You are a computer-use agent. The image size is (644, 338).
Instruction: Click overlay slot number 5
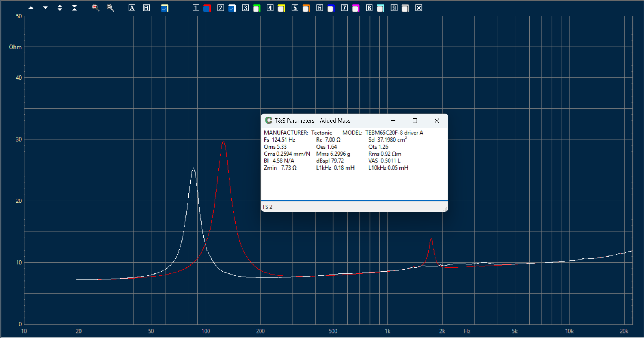[x=295, y=8]
